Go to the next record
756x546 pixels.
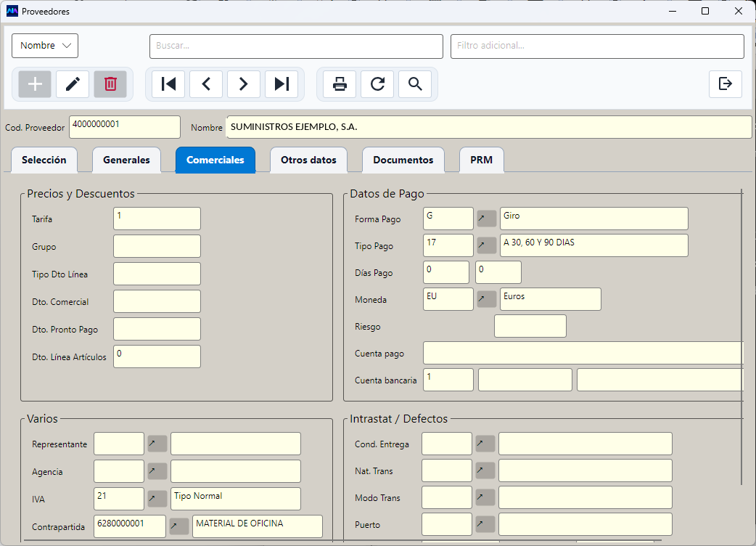pos(244,84)
